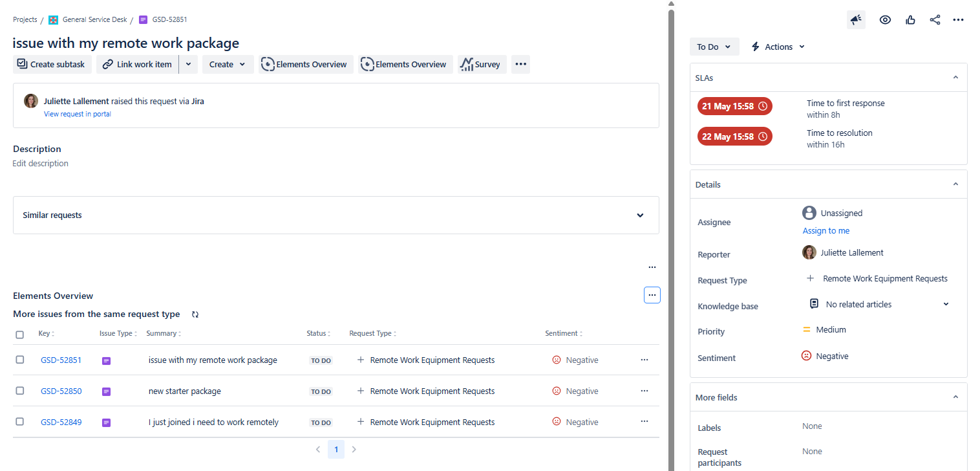Open more options in top-right corner
Viewport: 980px width, 471px height.
coord(958,20)
